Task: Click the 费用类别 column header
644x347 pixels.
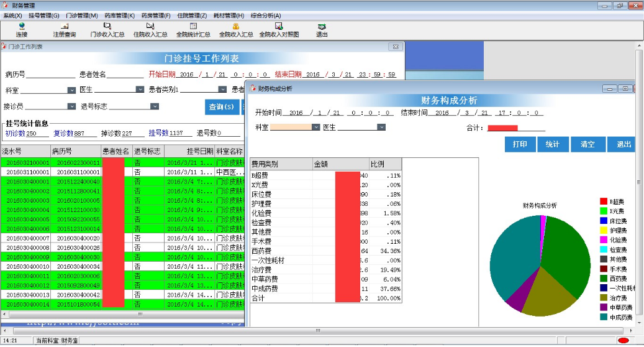Action: (x=281, y=164)
